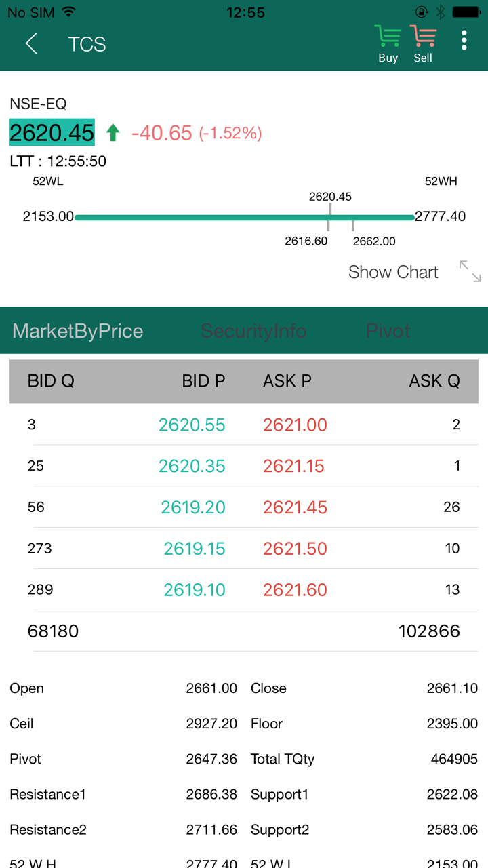
Task: Click the Show Chart link
Action: pyautogui.click(x=393, y=272)
